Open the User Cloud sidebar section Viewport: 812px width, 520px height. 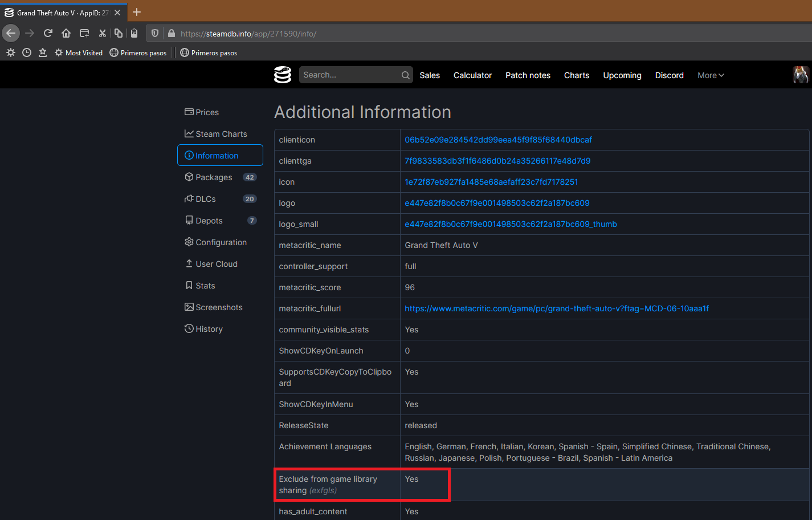[220, 264]
